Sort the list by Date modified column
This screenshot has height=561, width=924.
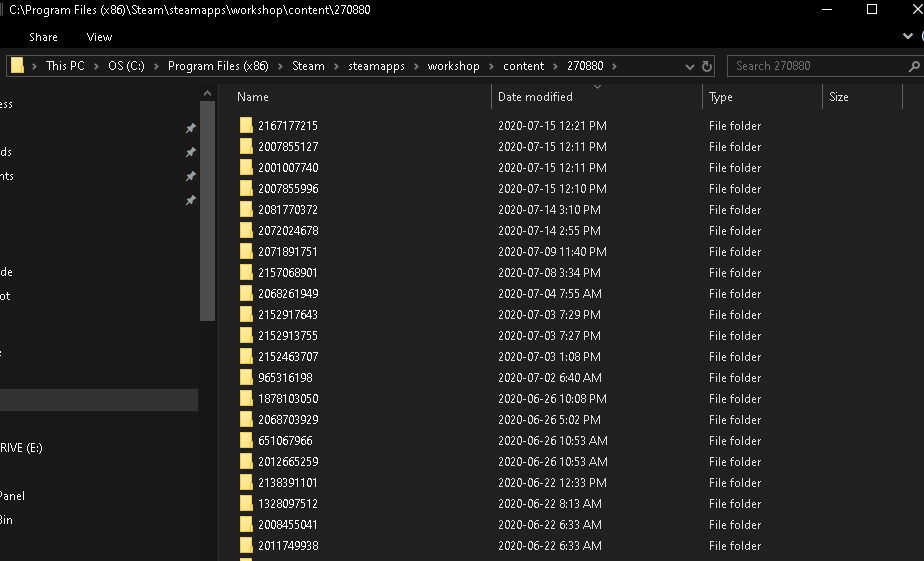coord(535,97)
